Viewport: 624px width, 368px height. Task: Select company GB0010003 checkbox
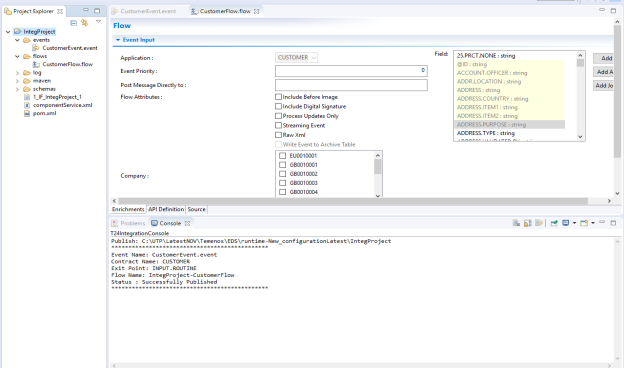tap(283, 183)
